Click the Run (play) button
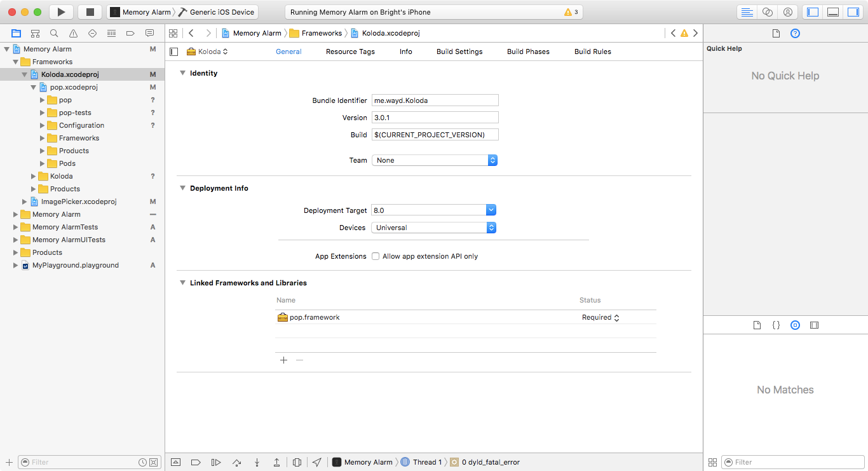Viewport: 868px width, 471px height. click(x=61, y=12)
